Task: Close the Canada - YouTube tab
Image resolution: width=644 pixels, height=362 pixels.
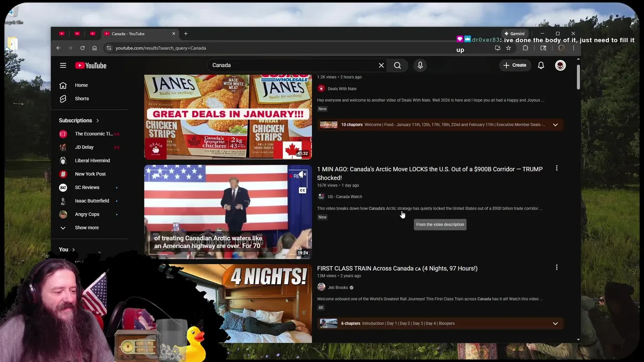Action: point(174,34)
